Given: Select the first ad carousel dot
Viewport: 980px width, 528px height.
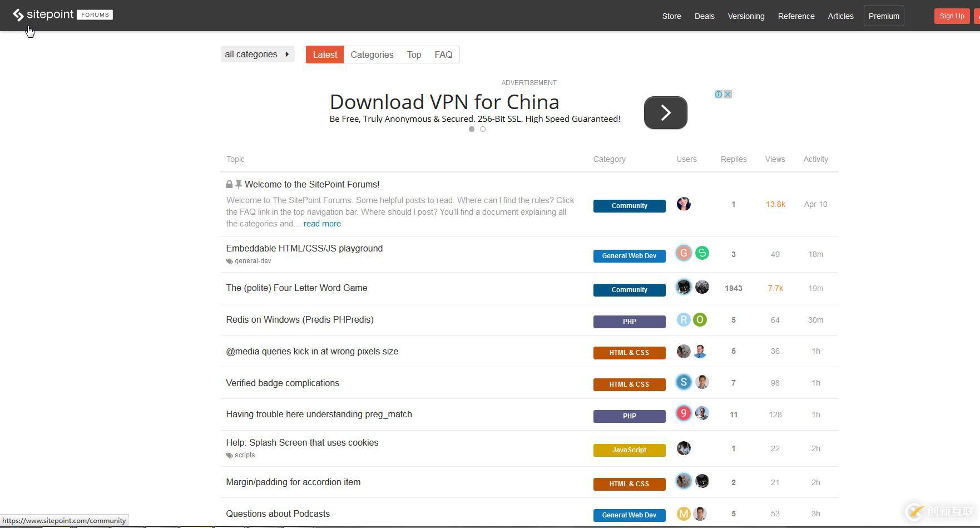Looking at the screenshot, I should [472, 129].
